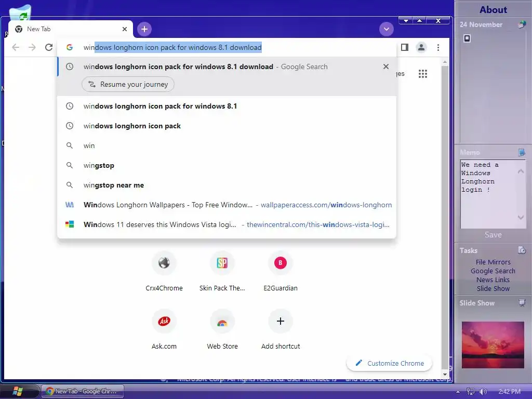Open the Ask.com shortcut
The image size is (532, 399).
click(x=164, y=330)
